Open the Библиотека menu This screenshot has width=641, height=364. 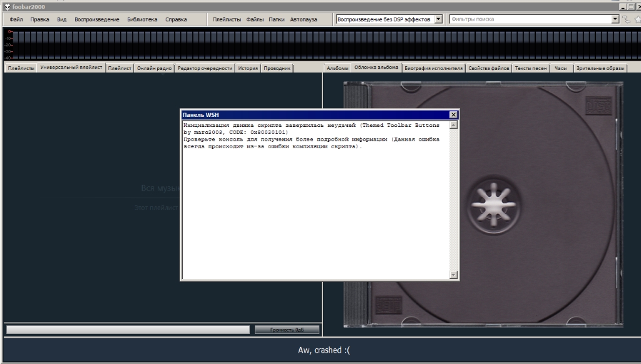click(142, 19)
